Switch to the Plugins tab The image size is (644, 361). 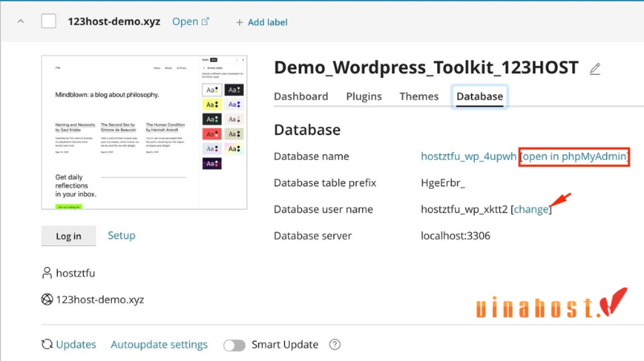[364, 96]
